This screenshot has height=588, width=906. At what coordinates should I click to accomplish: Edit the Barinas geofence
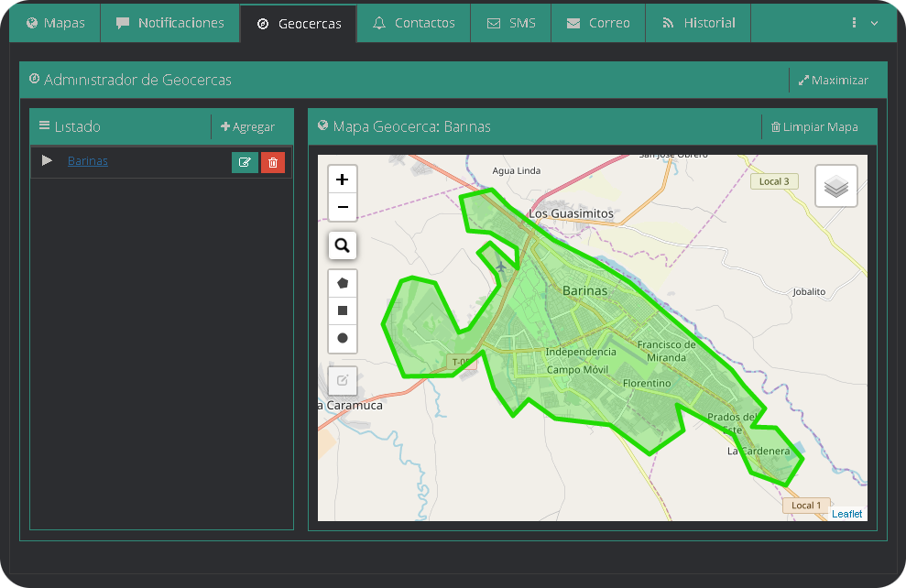[x=245, y=162]
